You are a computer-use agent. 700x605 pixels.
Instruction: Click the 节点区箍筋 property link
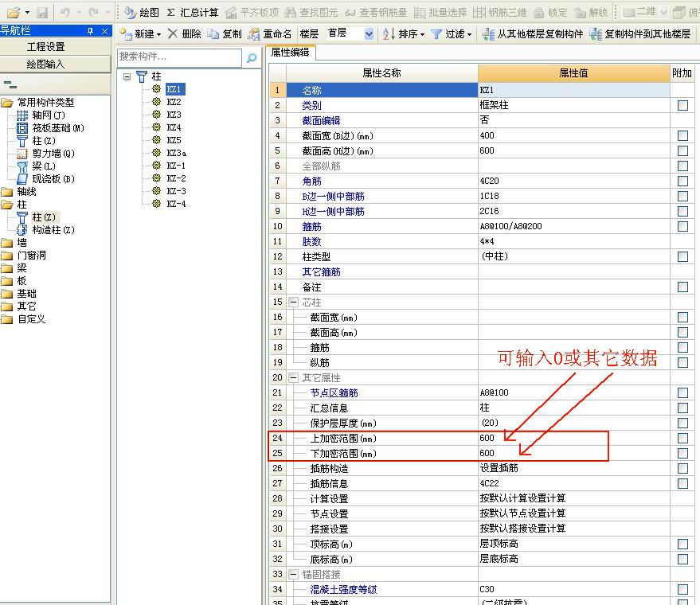coord(334,392)
